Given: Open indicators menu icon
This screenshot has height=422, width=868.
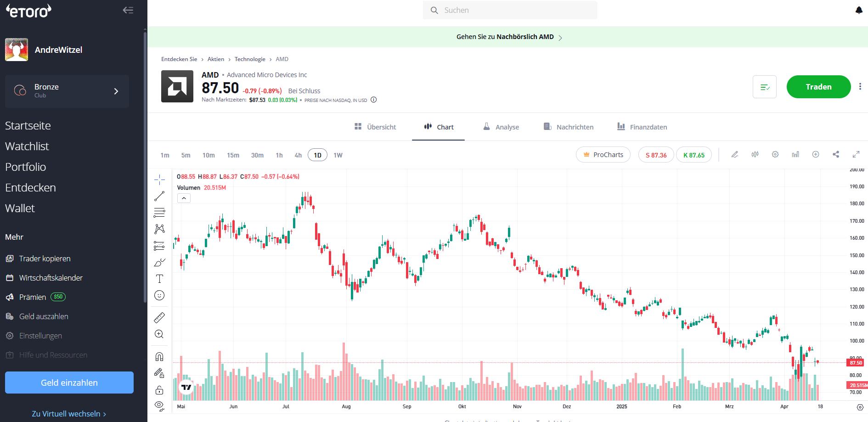Looking at the screenshot, I should tap(795, 154).
